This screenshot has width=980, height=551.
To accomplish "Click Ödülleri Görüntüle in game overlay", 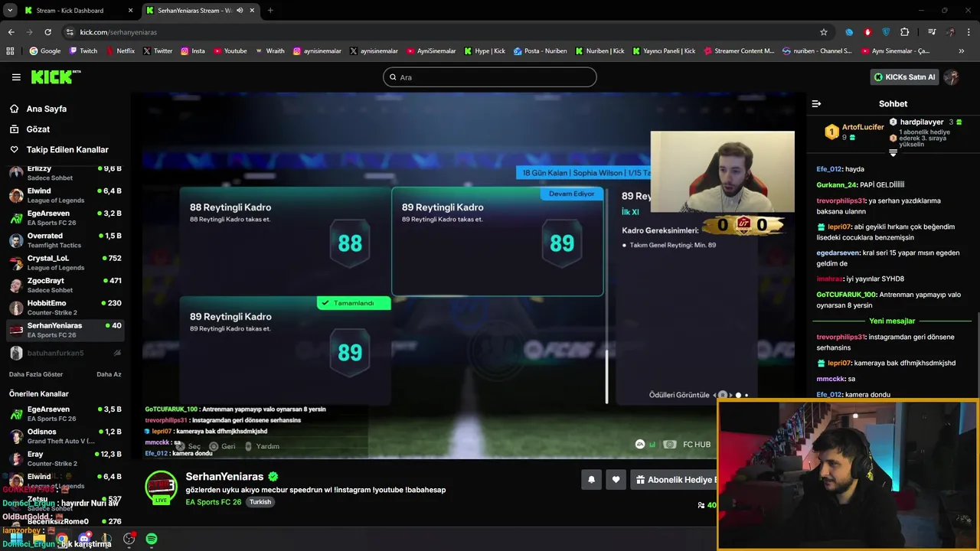I will click(x=679, y=395).
